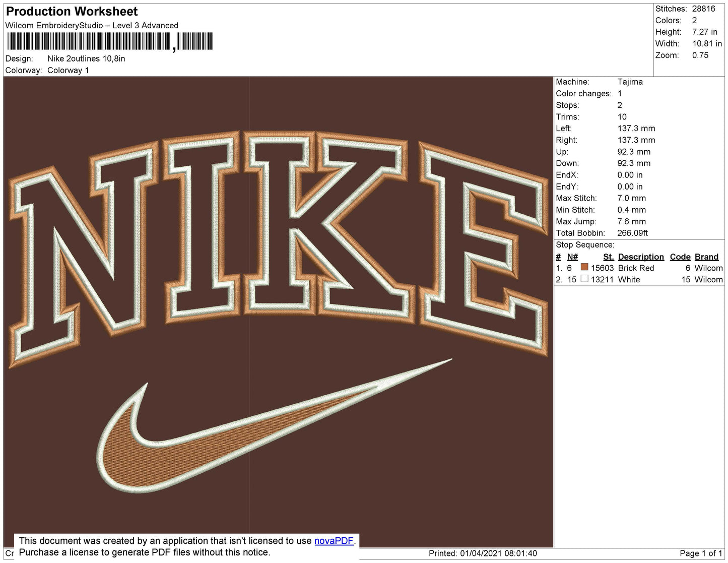This screenshot has width=728, height=563.
Task: Click the Brand column header
Action: [706, 257]
